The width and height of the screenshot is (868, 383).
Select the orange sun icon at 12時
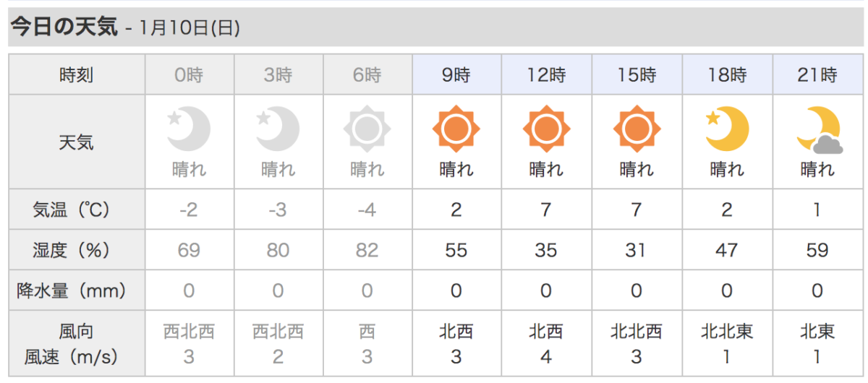[546, 129]
